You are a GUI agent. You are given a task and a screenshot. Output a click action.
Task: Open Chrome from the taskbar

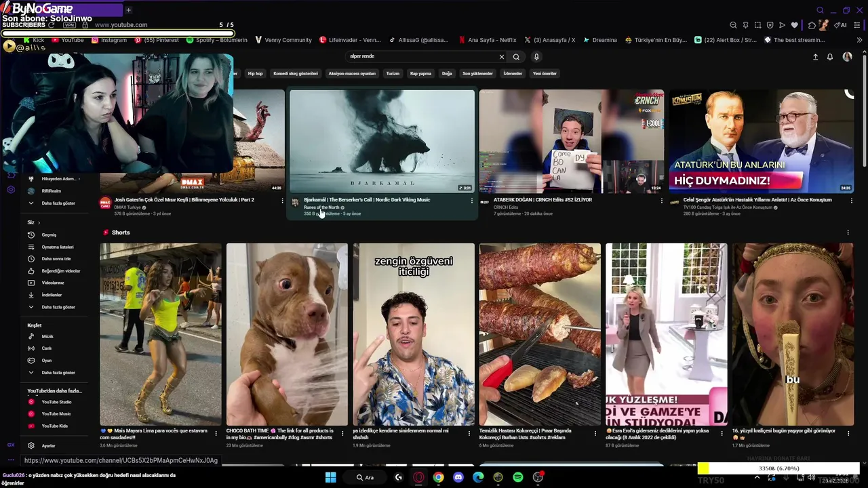pyautogui.click(x=439, y=477)
